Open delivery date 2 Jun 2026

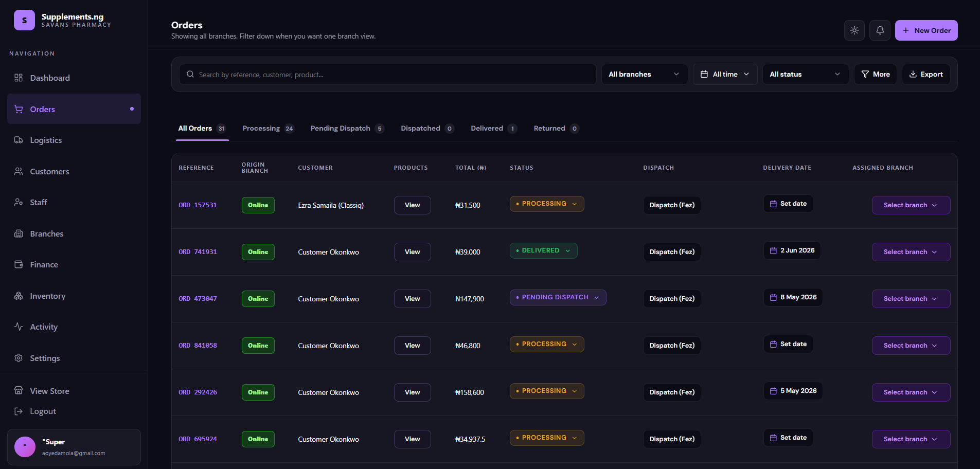click(792, 250)
